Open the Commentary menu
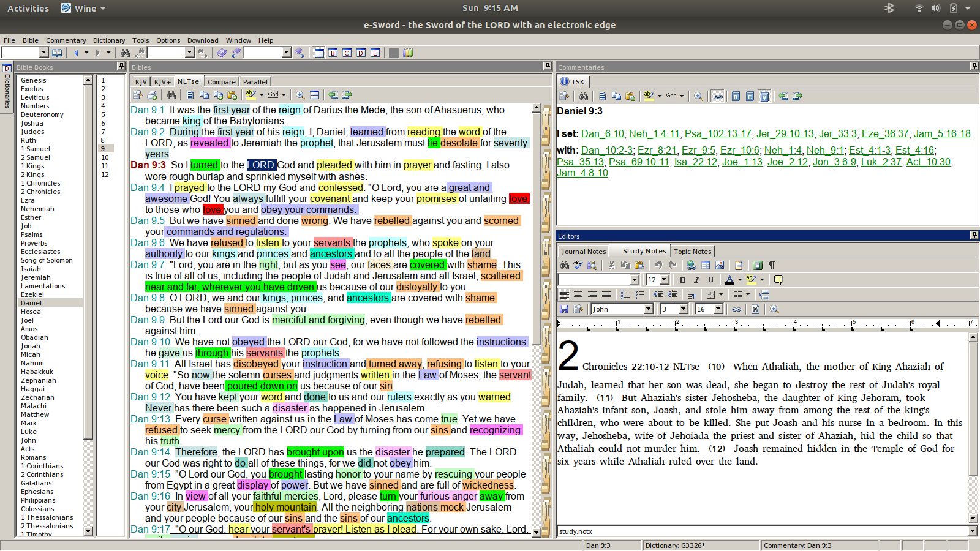The image size is (980, 551). tap(66, 40)
